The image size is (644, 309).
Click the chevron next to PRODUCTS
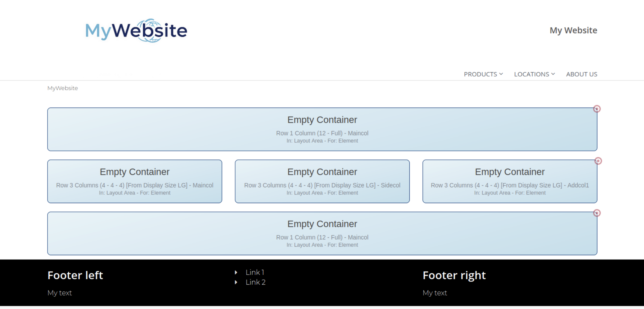click(x=501, y=74)
